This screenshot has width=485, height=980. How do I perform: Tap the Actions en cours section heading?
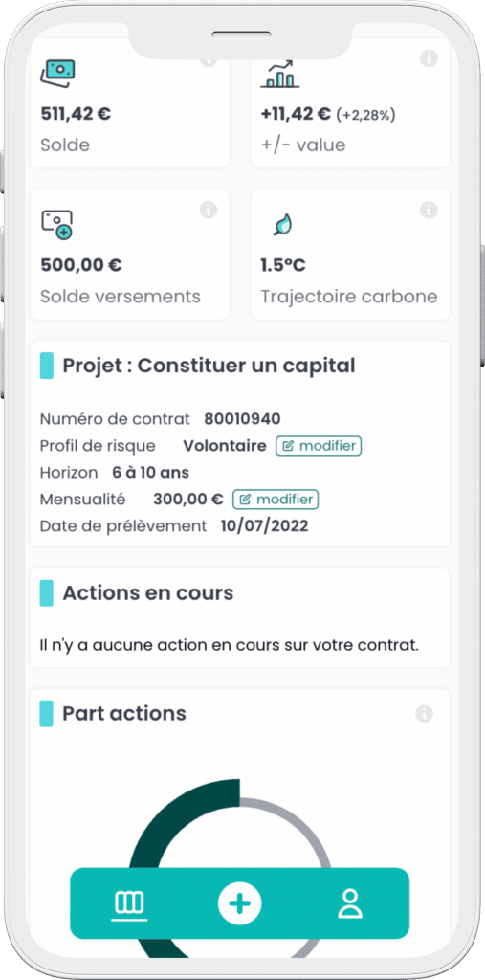click(x=148, y=592)
